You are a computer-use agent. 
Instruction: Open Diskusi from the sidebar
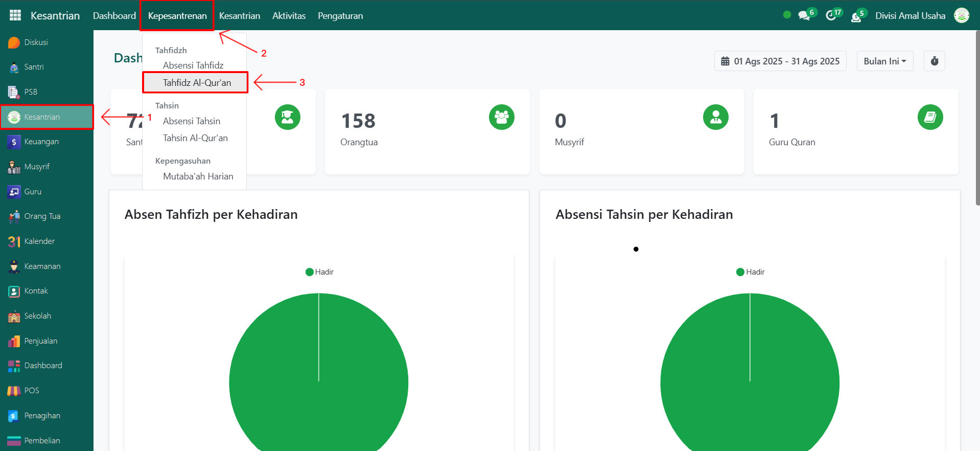(x=36, y=42)
